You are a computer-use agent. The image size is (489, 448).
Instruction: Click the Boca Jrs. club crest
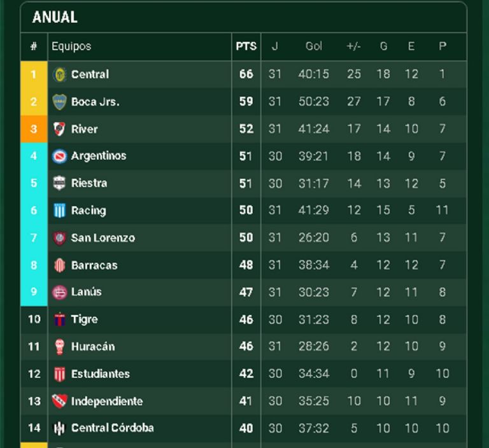(59, 102)
